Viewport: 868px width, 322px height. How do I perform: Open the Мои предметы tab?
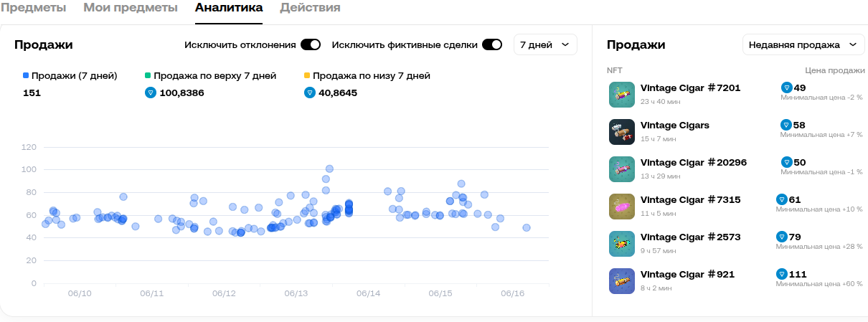pyautogui.click(x=131, y=8)
